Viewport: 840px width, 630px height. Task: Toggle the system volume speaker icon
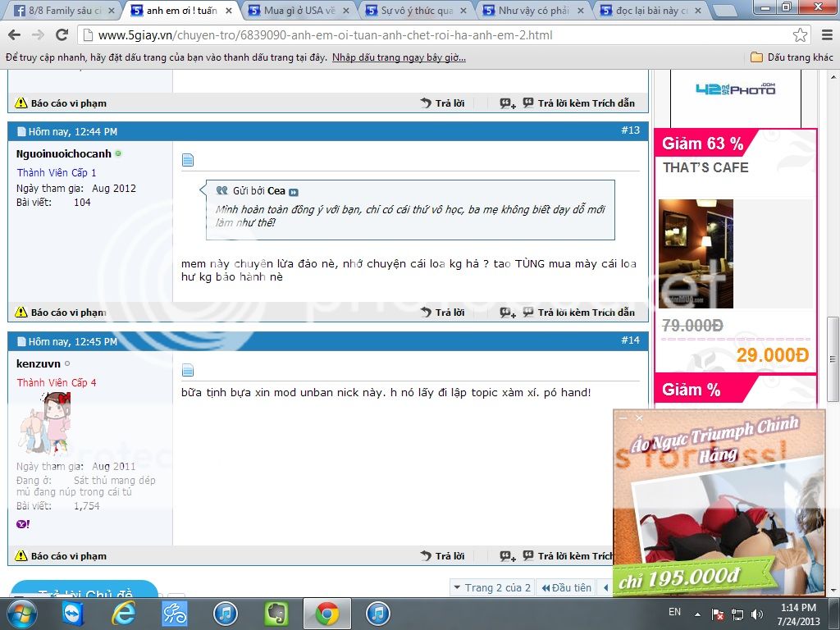pyautogui.click(x=756, y=614)
